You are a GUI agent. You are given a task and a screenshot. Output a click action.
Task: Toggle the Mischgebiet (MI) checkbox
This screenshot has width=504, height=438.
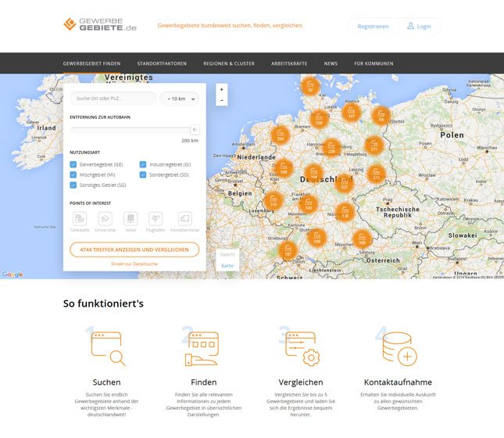[73, 174]
